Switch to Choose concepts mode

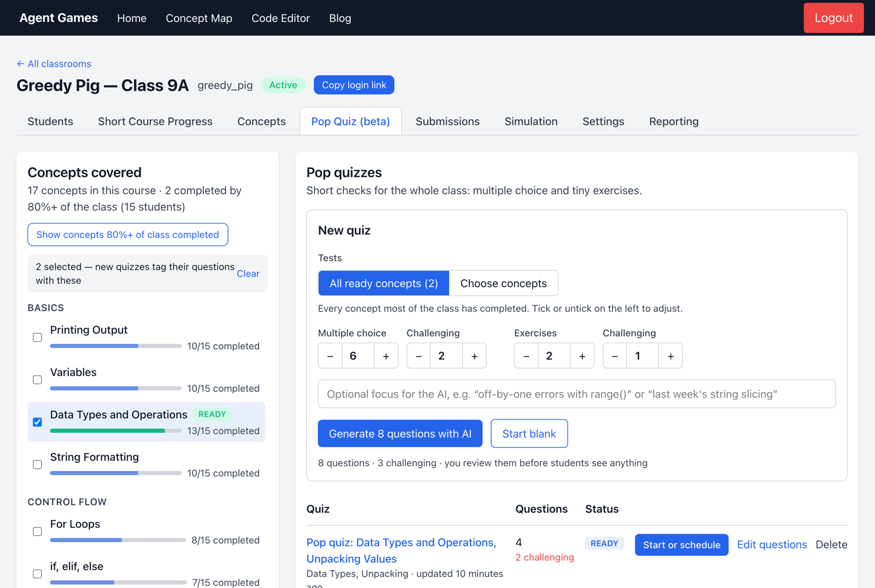[504, 283]
